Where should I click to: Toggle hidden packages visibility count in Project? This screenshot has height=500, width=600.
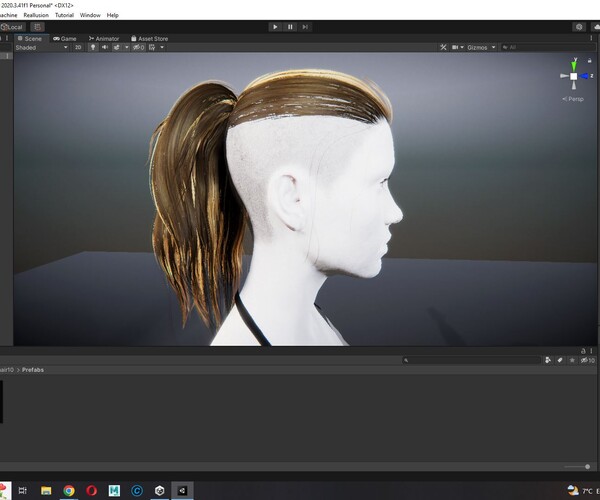588,360
